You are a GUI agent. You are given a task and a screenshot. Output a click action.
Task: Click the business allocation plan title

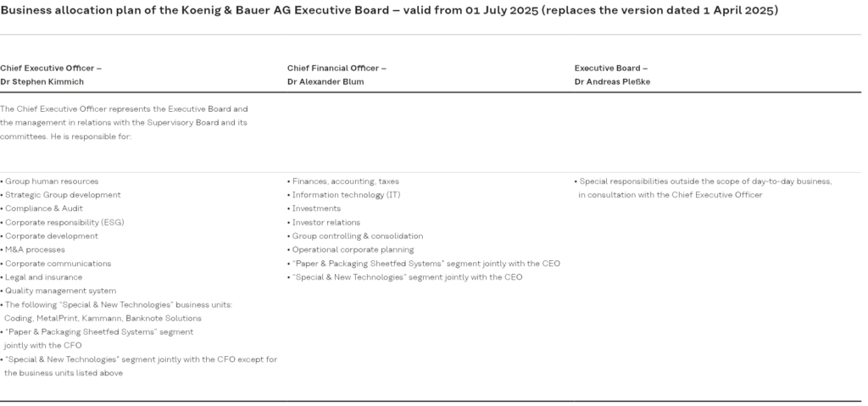391,10
